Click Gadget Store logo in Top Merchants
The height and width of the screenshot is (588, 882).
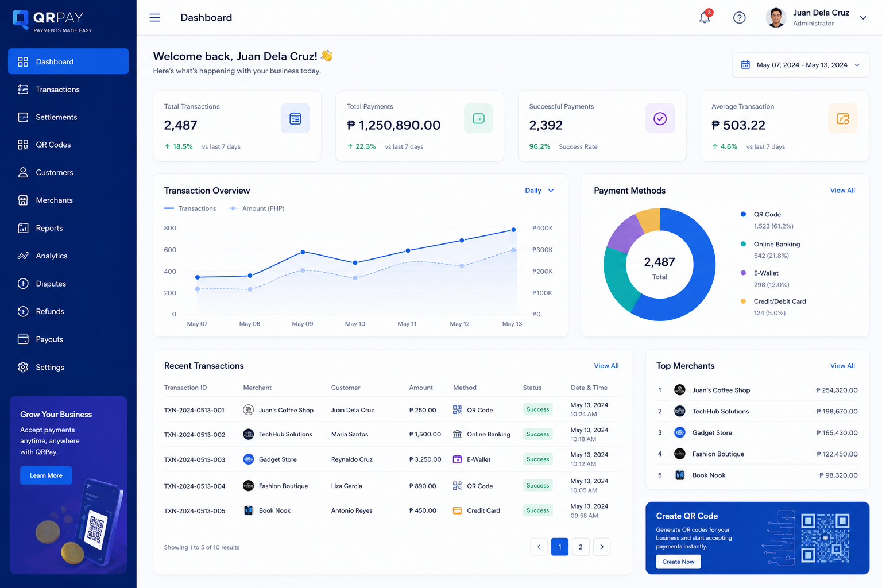[680, 432]
